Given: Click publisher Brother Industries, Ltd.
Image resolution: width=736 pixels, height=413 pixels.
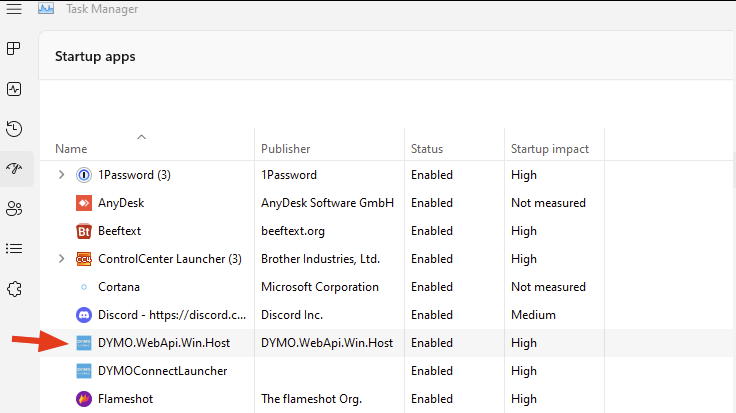Looking at the screenshot, I should point(320,259).
